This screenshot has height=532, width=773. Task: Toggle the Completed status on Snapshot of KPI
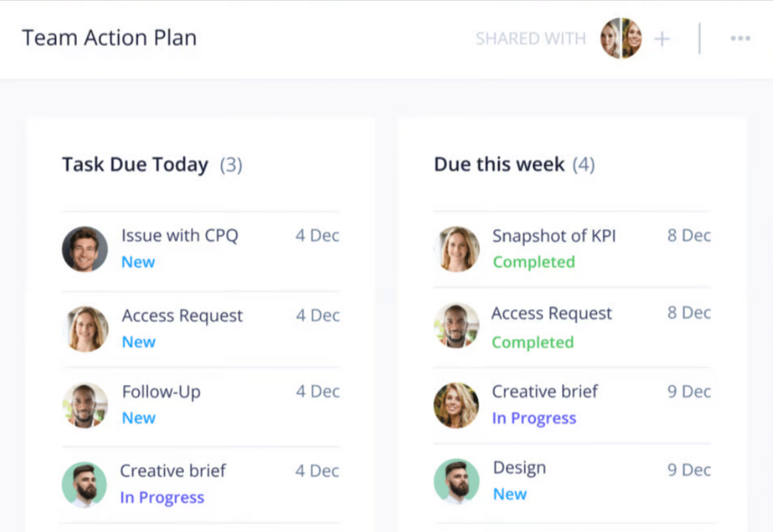pyautogui.click(x=534, y=262)
